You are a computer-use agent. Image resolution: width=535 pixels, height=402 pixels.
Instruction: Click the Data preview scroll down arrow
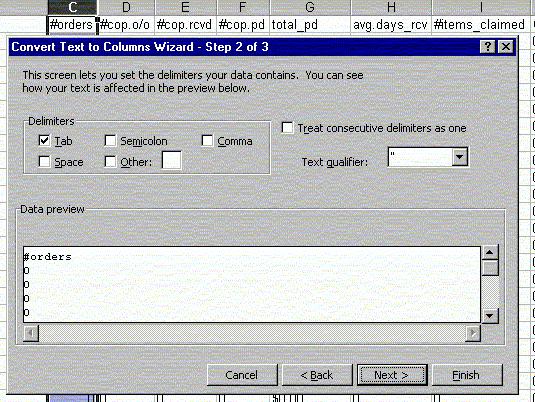[x=490, y=316]
